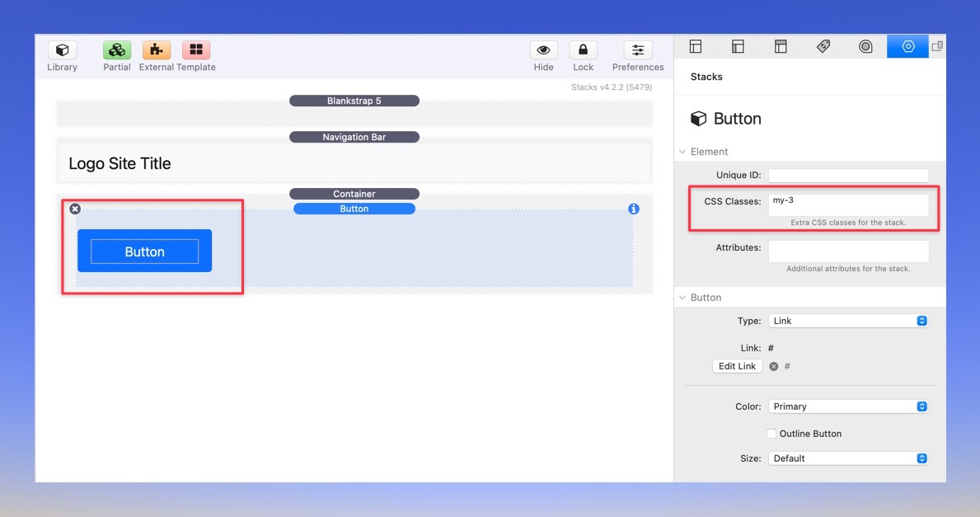Enable the Outline Button checkbox
Screen dimensions: 980x517
pyautogui.click(x=771, y=433)
